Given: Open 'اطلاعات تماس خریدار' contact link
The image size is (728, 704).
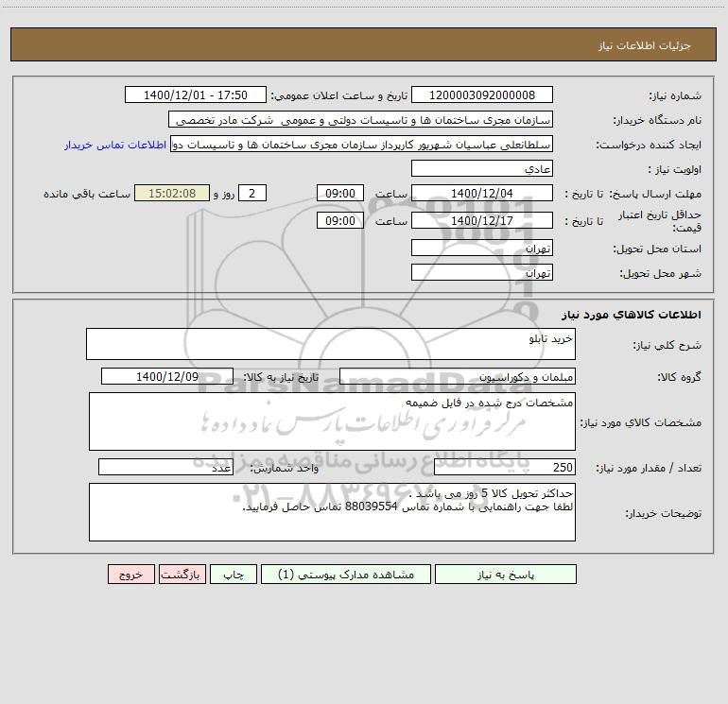Looking at the screenshot, I should pos(115,145).
